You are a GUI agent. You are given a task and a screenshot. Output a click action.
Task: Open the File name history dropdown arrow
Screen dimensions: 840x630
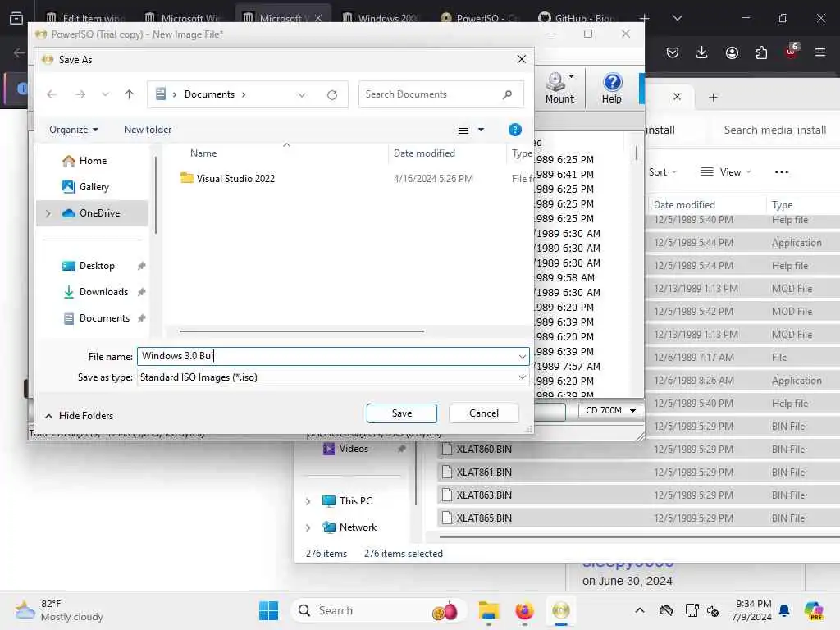pyautogui.click(x=523, y=356)
